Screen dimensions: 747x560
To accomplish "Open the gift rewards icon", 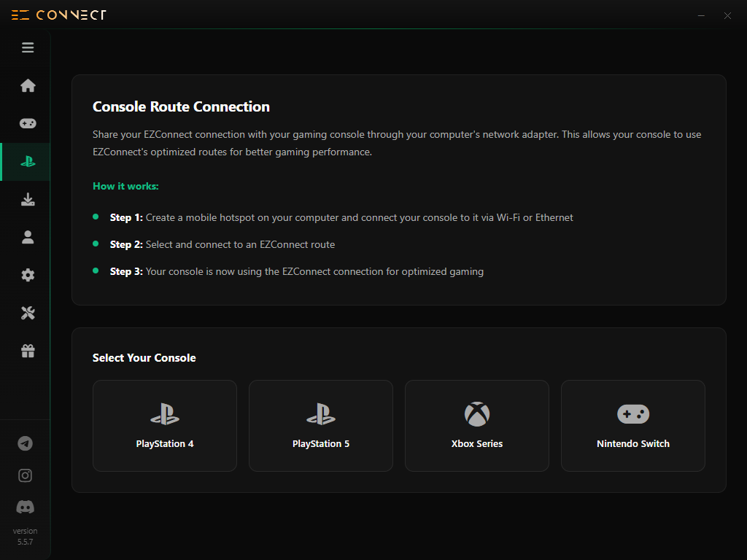I will click(28, 351).
